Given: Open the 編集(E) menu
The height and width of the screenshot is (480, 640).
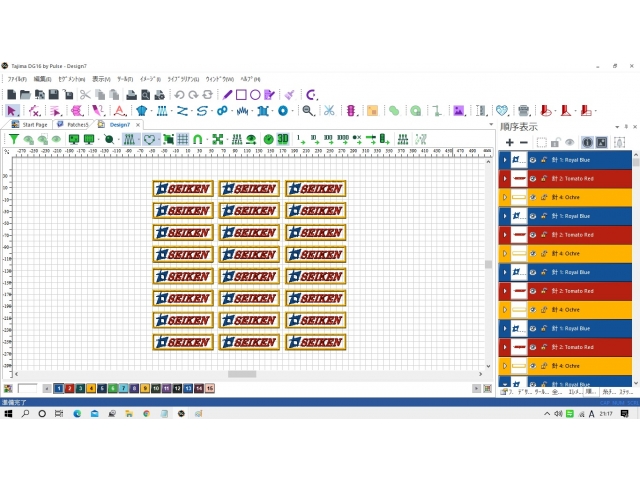Looking at the screenshot, I should [x=42, y=79].
